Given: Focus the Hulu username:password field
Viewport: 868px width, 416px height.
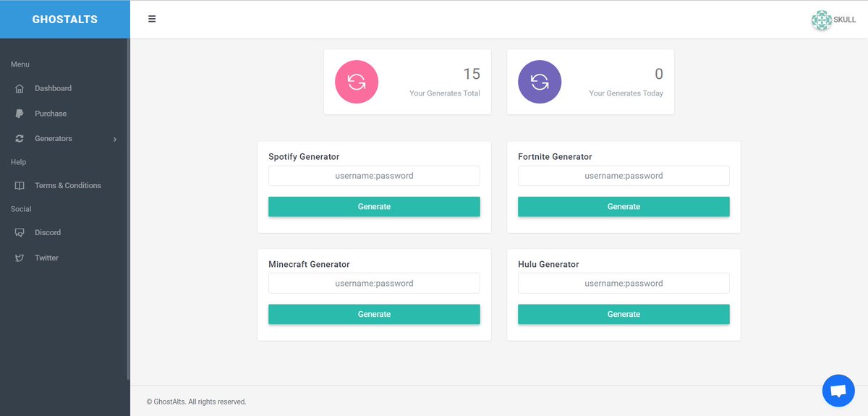Looking at the screenshot, I should click(624, 284).
